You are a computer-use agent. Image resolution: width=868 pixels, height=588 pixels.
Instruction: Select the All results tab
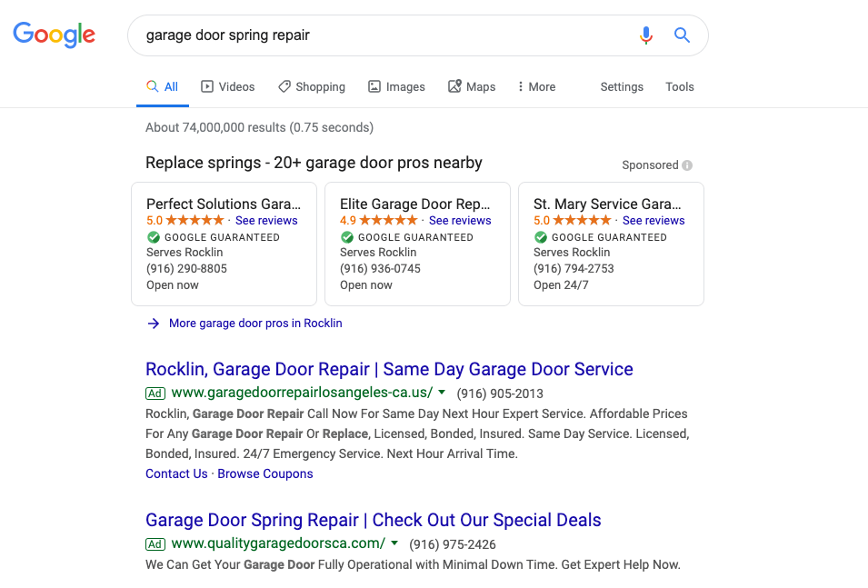click(x=162, y=87)
